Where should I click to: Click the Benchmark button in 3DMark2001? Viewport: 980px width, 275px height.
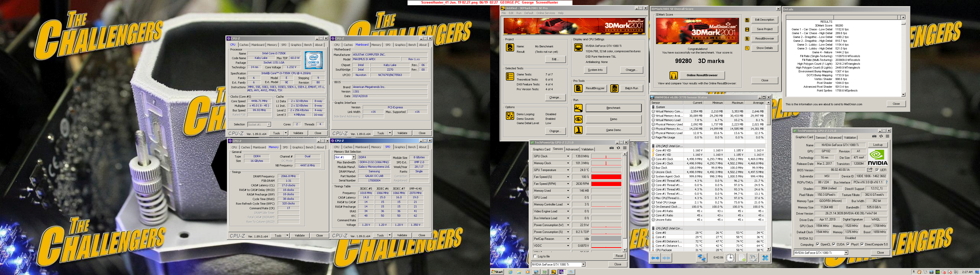pyautogui.click(x=613, y=108)
